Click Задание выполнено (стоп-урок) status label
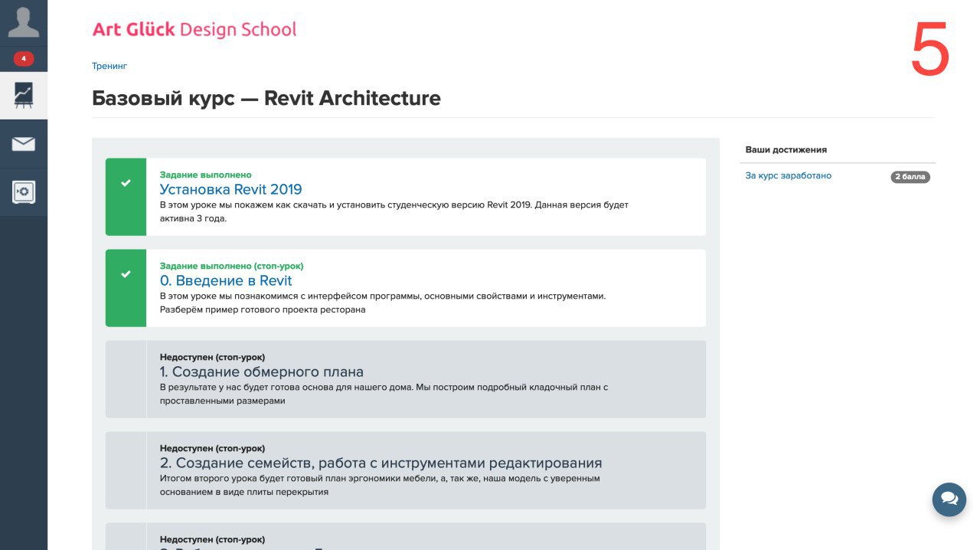 231,266
